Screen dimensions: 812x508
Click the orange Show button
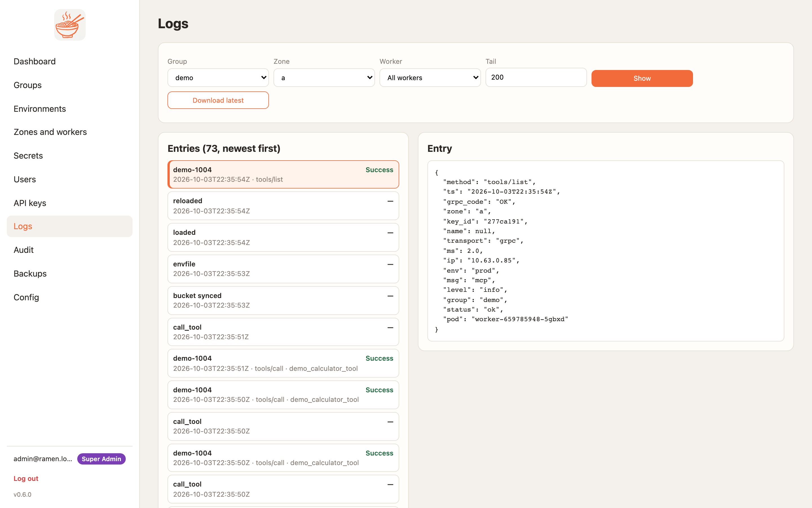click(x=642, y=78)
